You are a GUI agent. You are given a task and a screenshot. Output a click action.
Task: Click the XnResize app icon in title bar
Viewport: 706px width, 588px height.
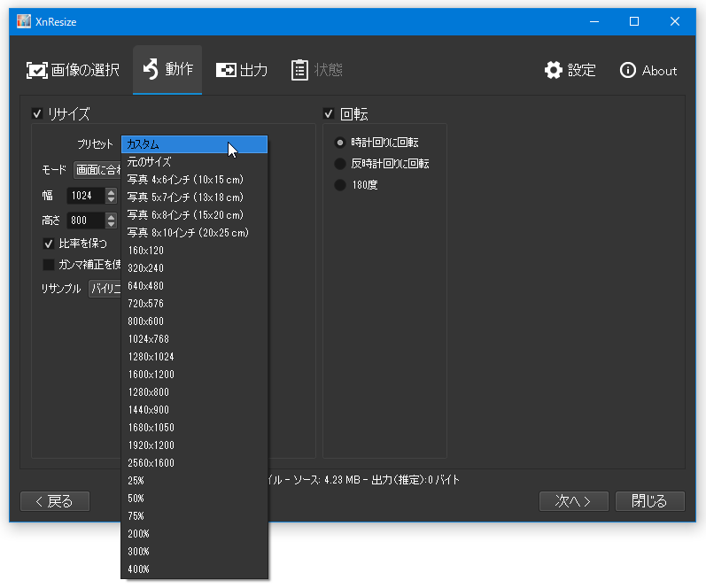pyautogui.click(x=23, y=21)
